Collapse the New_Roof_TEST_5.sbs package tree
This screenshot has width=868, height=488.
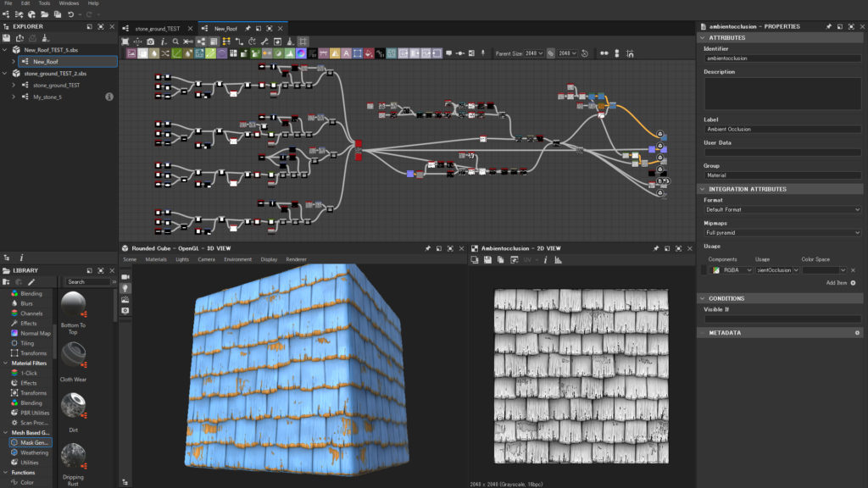point(5,50)
